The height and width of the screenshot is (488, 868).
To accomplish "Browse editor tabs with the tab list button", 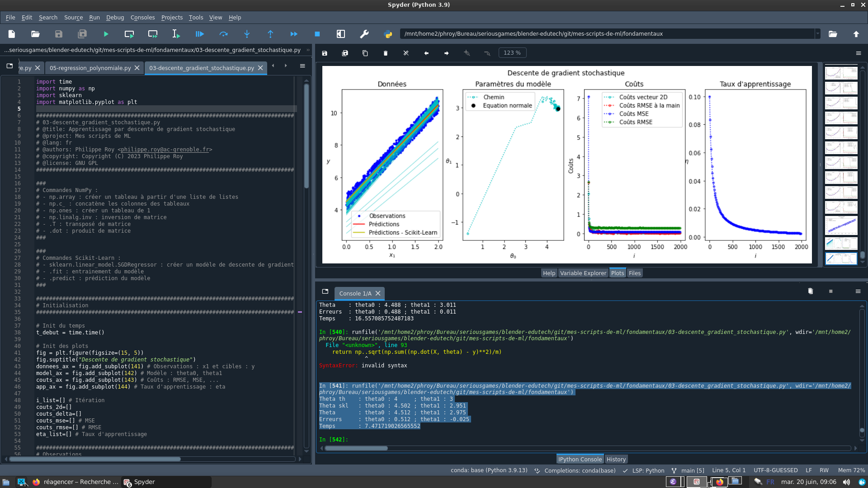I will pos(9,66).
